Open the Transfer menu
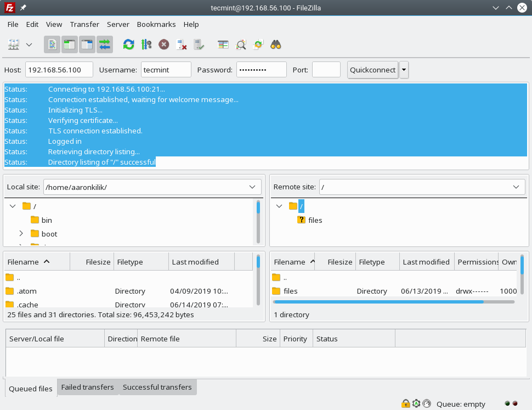 coord(84,24)
